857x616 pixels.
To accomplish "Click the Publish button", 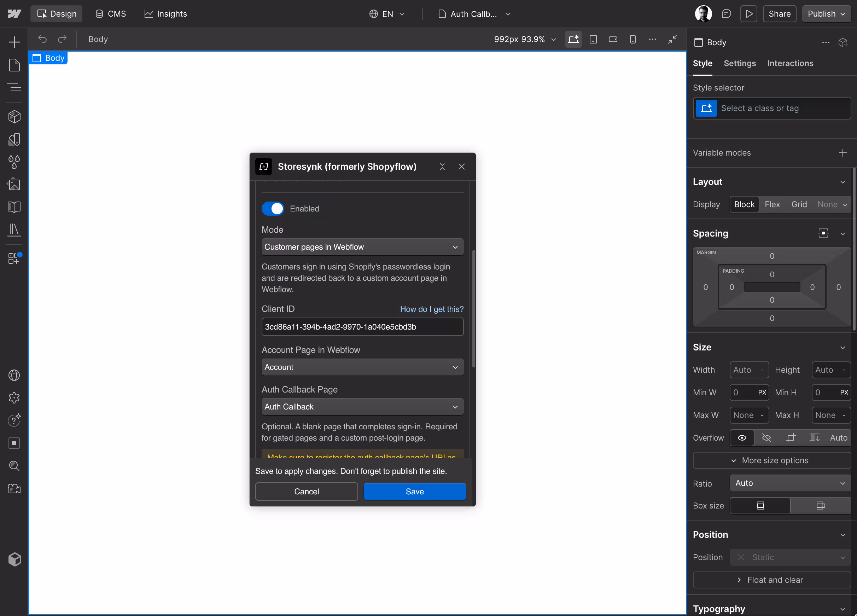I will 826,14.
